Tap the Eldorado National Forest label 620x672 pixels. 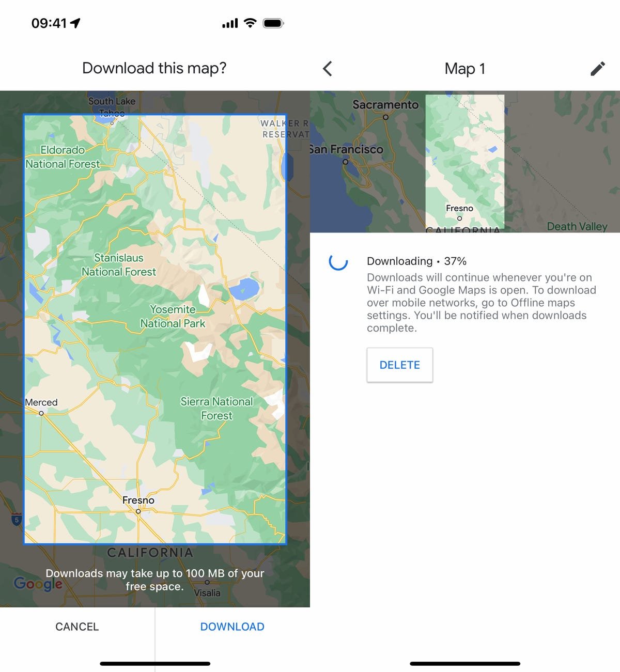coord(63,157)
